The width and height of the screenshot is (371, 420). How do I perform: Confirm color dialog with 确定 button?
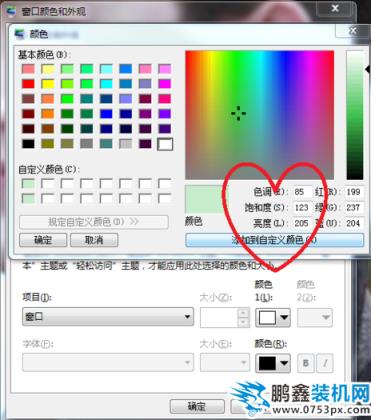pos(43,240)
